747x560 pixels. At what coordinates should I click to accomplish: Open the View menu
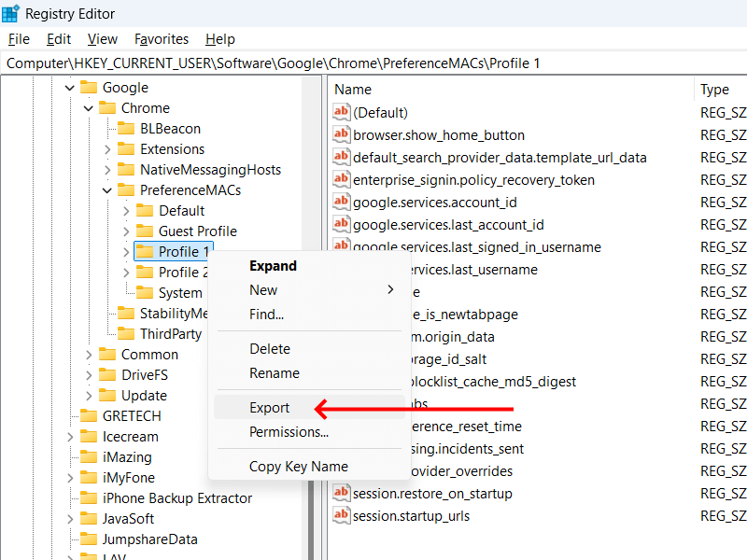[103, 39]
